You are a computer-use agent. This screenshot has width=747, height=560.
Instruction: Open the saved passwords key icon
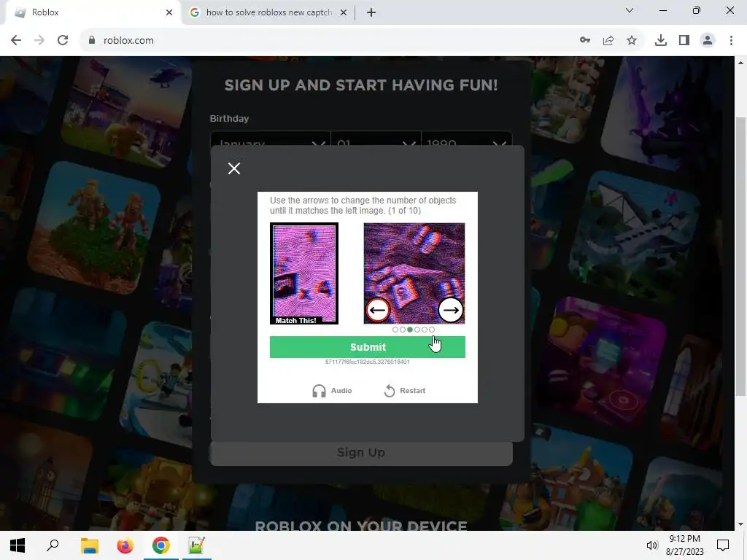coord(585,41)
